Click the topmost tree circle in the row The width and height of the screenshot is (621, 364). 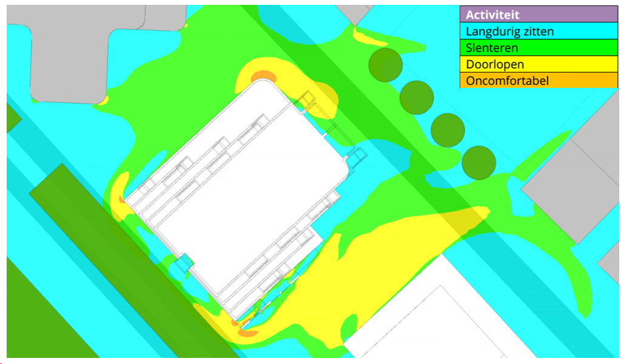click(386, 64)
